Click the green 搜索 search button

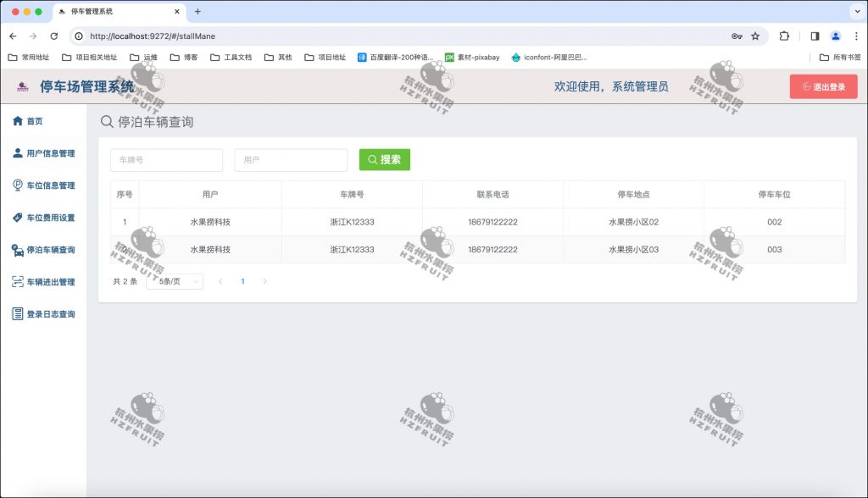[385, 159]
